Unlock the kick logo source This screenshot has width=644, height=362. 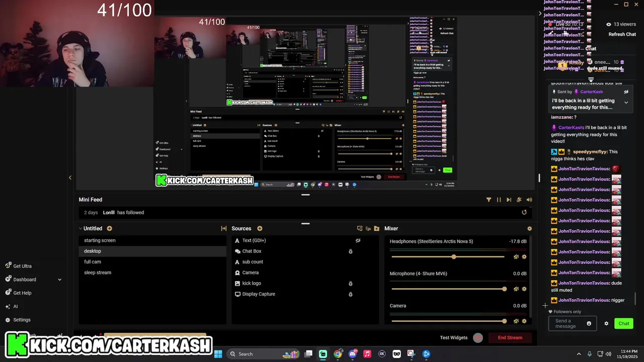351,283
